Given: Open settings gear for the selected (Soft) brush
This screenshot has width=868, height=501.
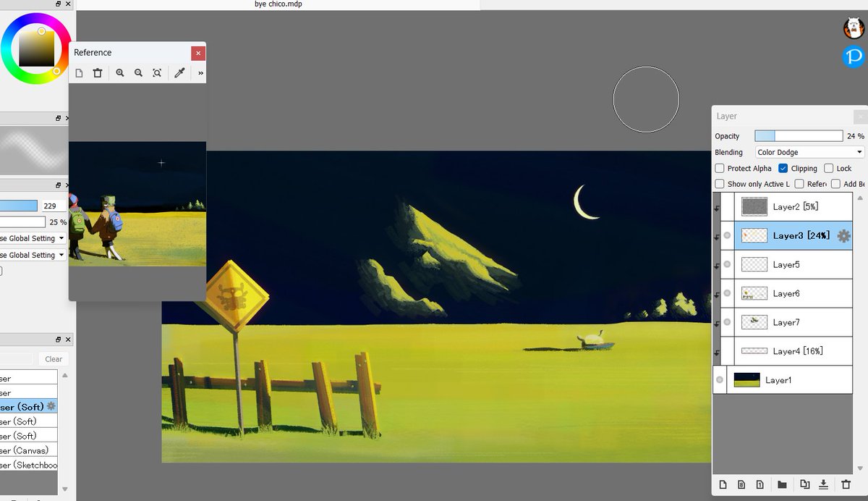Looking at the screenshot, I should 51,406.
